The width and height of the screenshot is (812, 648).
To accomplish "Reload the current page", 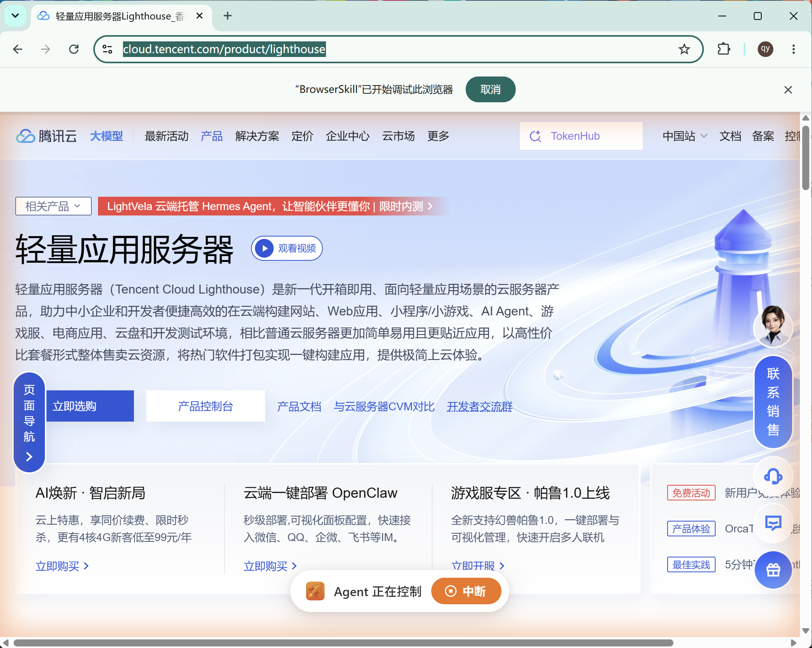I will 74,49.
